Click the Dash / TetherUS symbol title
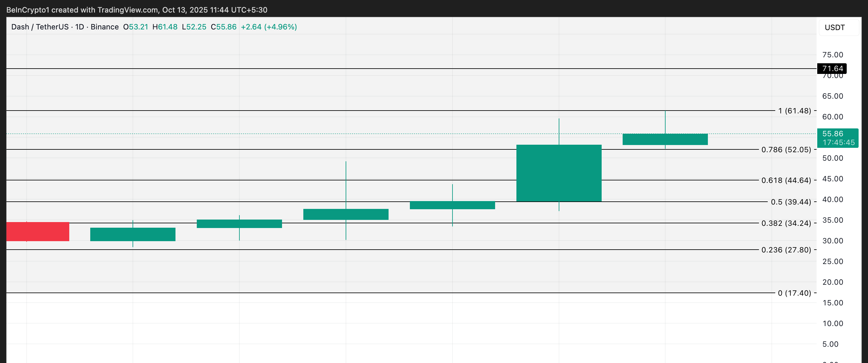This screenshot has width=868, height=363. coord(40,27)
